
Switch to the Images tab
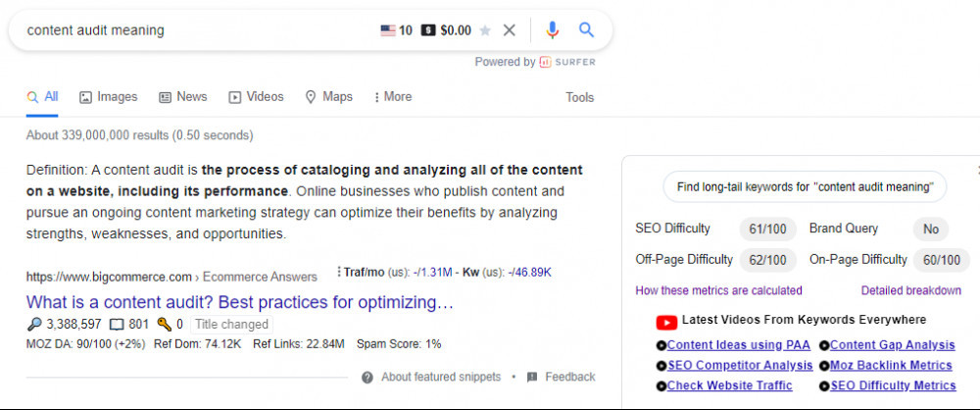108,97
